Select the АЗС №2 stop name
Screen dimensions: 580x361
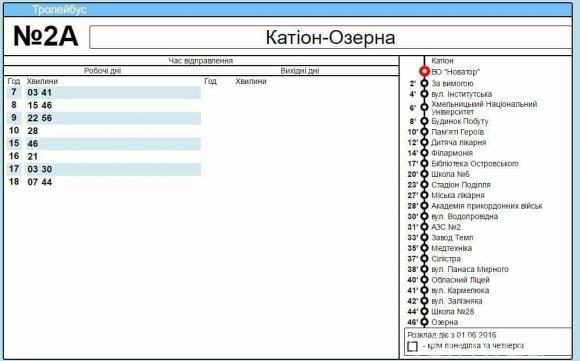point(446,227)
